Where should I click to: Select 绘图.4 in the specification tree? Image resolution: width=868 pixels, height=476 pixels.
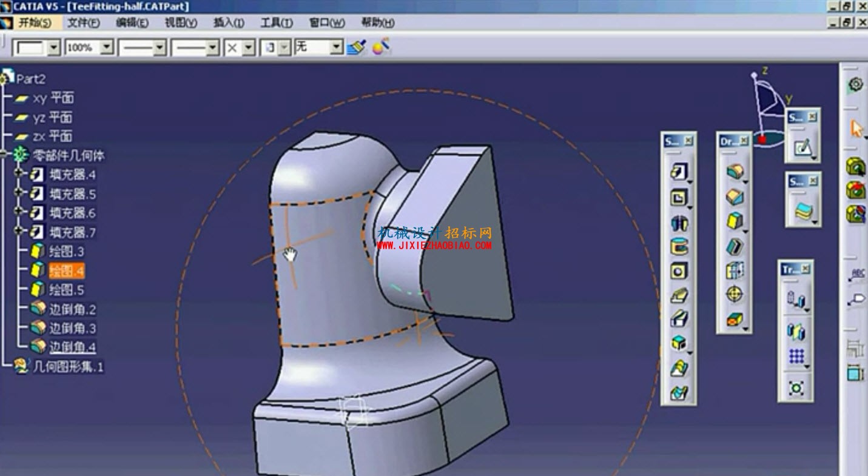tap(67, 271)
